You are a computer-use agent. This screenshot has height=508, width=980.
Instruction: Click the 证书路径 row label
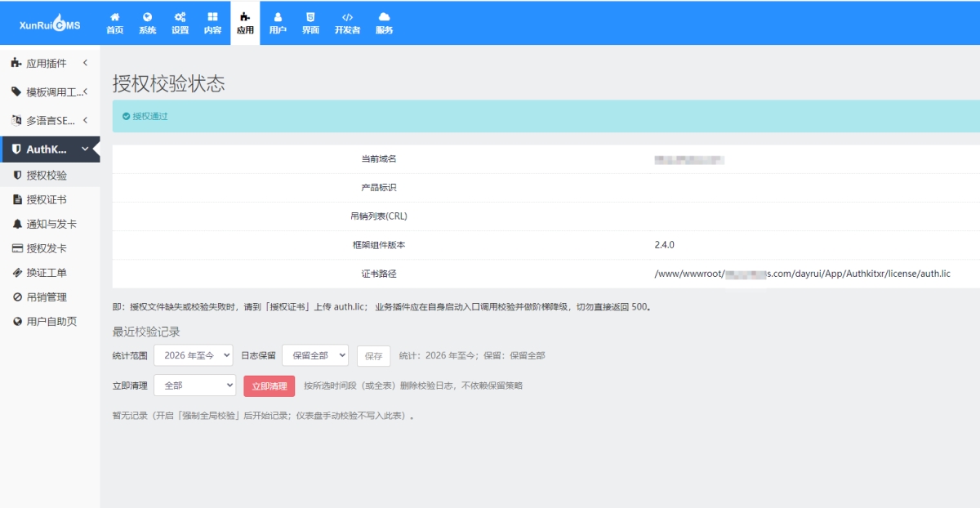tap(379, 274)
